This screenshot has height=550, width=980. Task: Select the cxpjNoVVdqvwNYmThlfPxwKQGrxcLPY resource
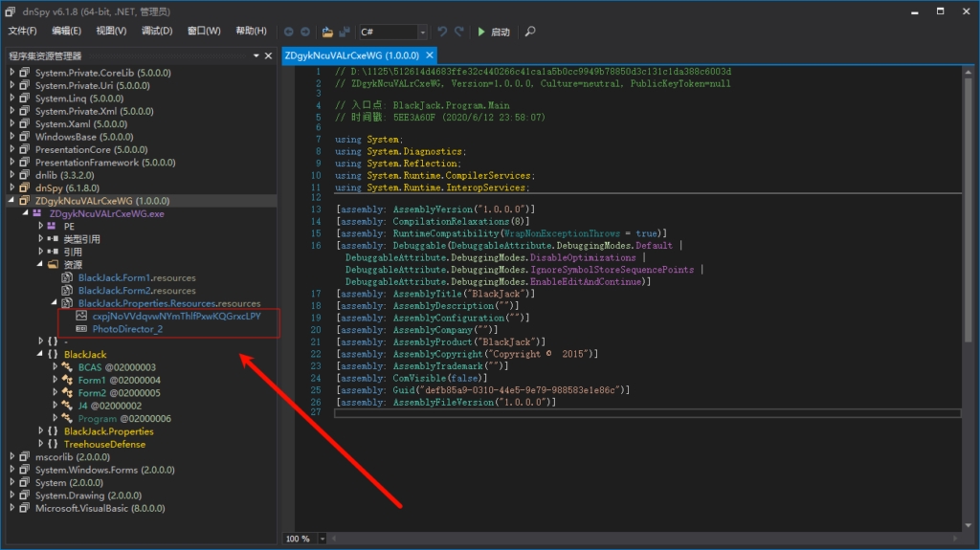coord(177,317)
